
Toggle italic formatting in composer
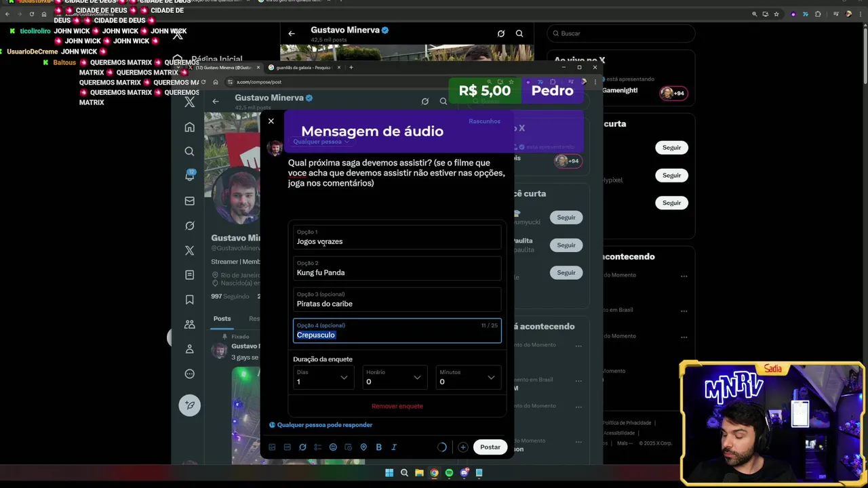394,447
